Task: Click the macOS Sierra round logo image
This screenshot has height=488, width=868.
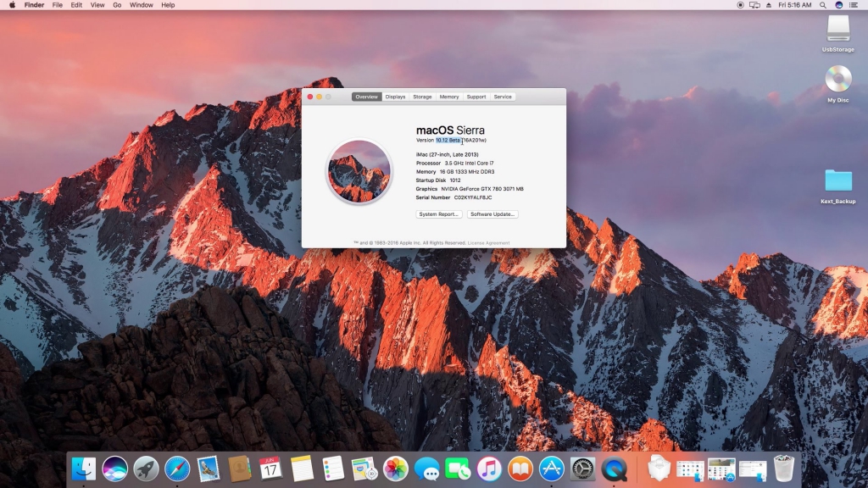Action: [359, 171]
